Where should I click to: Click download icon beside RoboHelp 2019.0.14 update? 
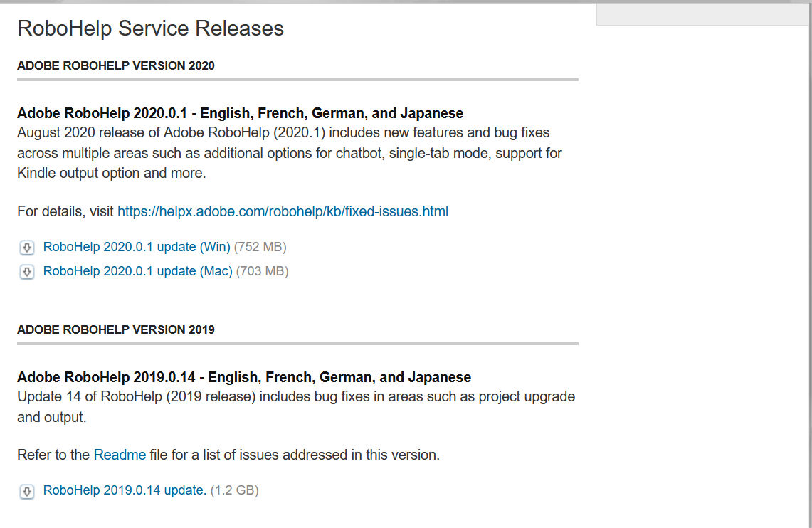coord(27,491)
